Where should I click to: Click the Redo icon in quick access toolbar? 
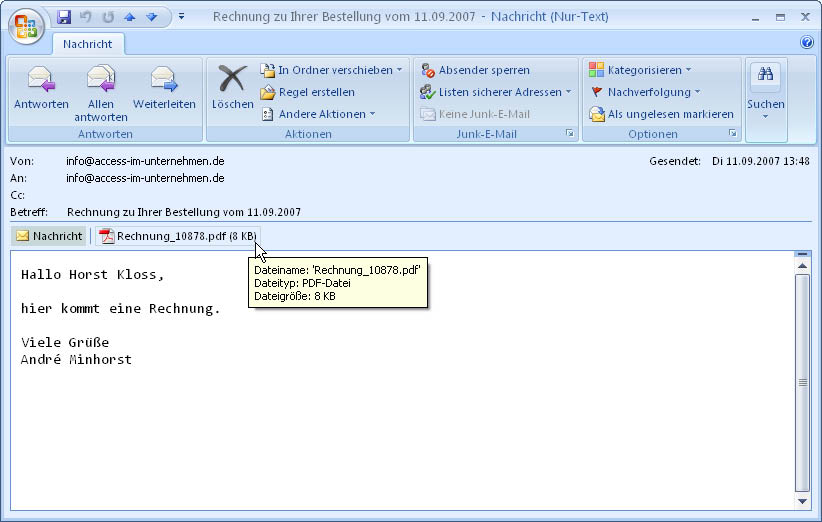[x=108, y=17]
